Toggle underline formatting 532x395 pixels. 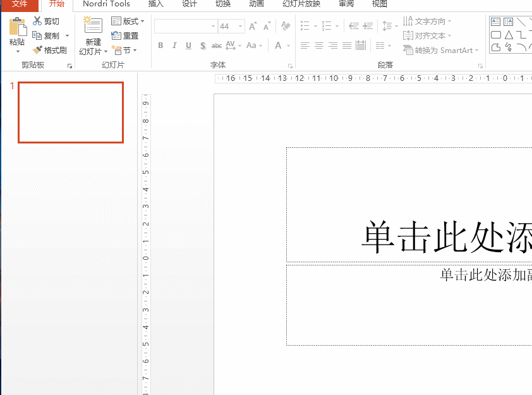(x=188, y=46)
